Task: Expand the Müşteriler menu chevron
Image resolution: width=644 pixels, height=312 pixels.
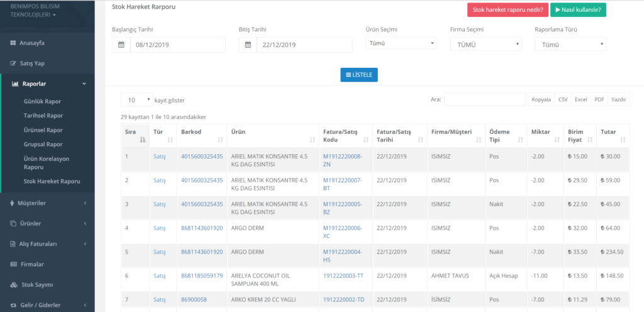Action: coord(85,203)
